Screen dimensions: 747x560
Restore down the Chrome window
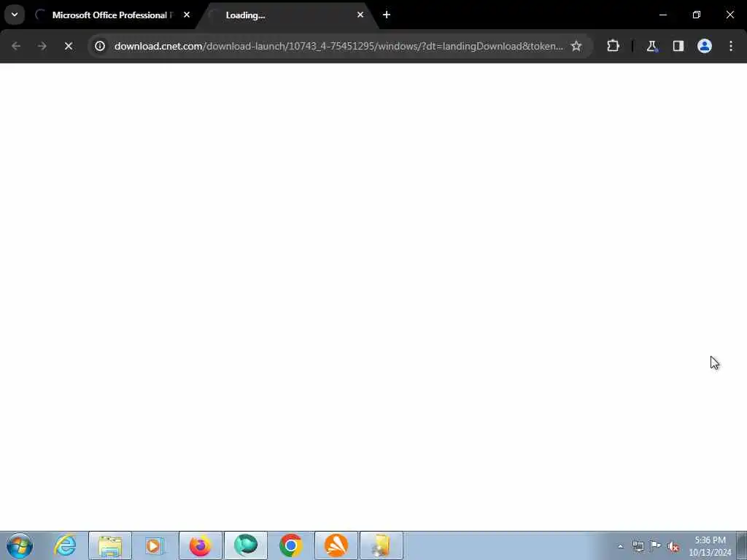coord(697,15)
